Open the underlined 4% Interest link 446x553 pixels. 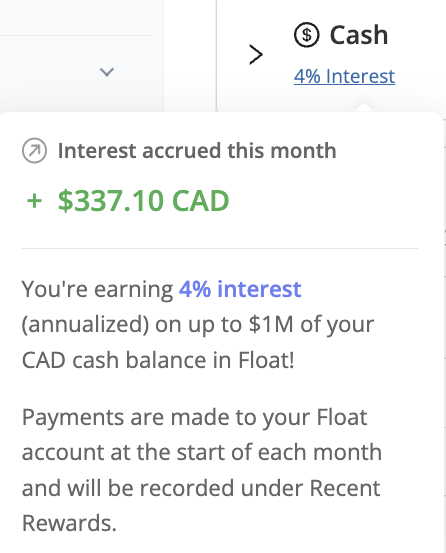[x=344, y=76]
